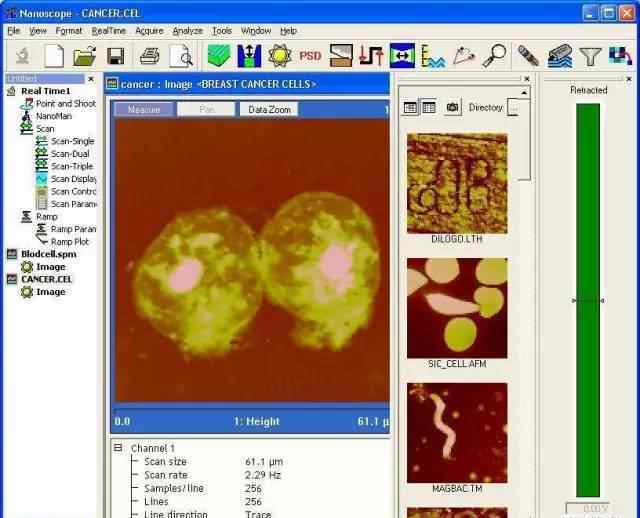Viewport: 640px width, 518px height.
Task: Open the File menu
Action: pos(13,31)
